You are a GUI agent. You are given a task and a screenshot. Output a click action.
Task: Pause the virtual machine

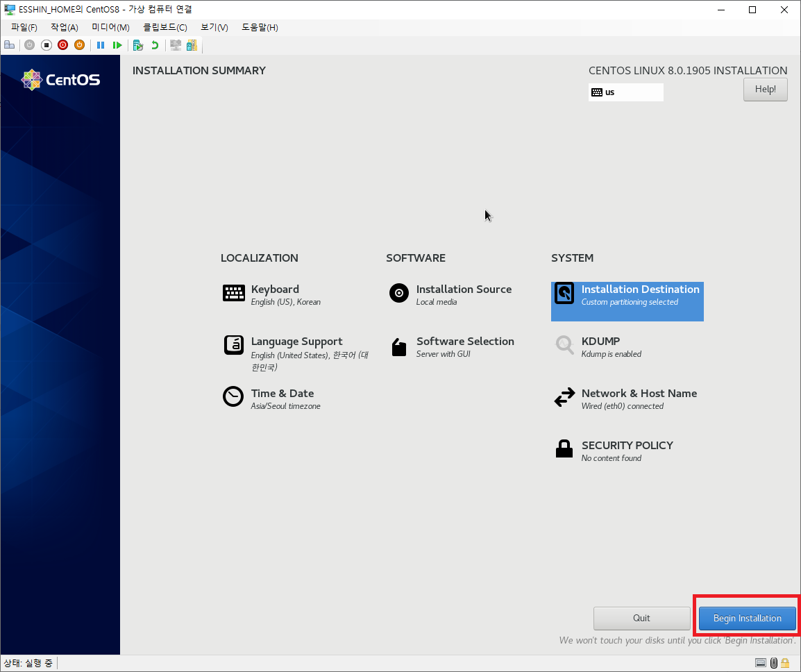(x=101, y=45)
